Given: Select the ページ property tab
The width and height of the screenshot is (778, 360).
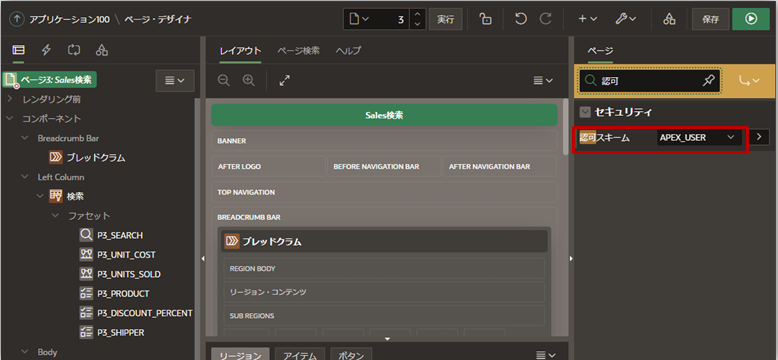Looking at the screenshot, I should (600, 51).
